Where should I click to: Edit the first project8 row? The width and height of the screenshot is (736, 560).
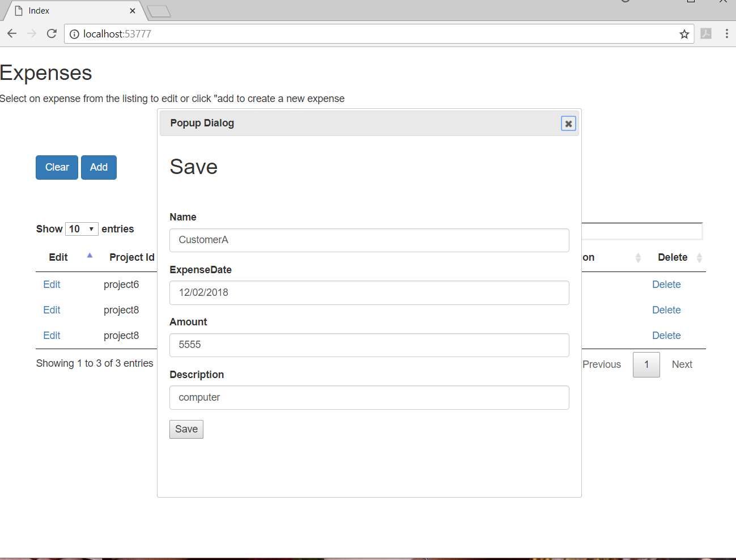(52, 310)
